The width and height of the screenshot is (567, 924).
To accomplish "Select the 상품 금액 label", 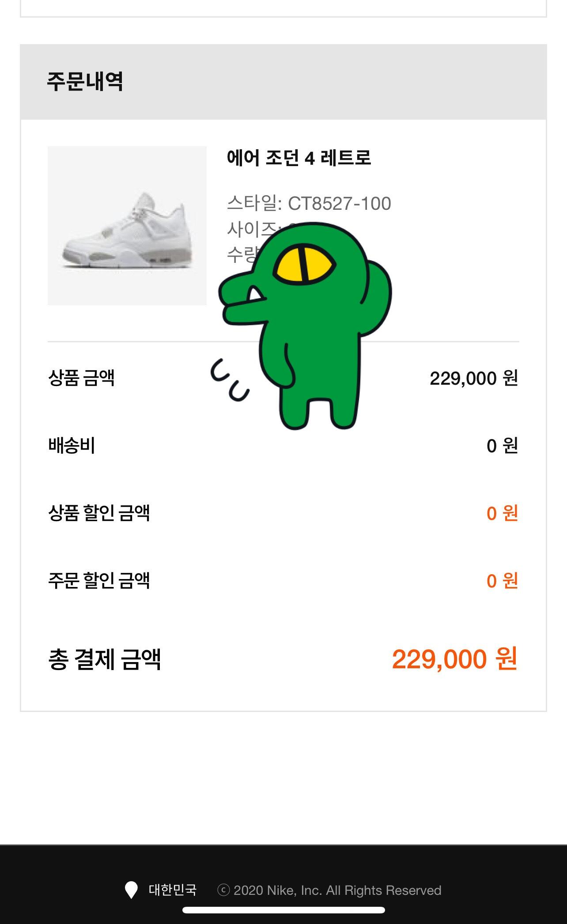I will tap(81, 378).
